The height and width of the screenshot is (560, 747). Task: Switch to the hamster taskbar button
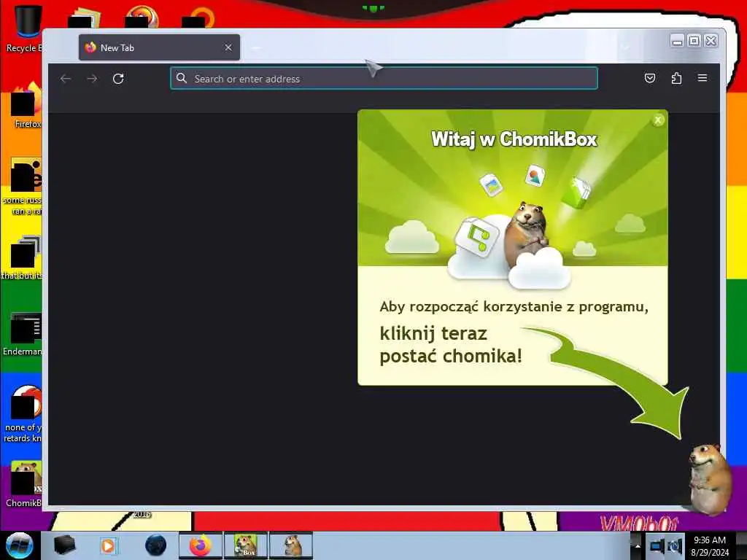[291, 545]
